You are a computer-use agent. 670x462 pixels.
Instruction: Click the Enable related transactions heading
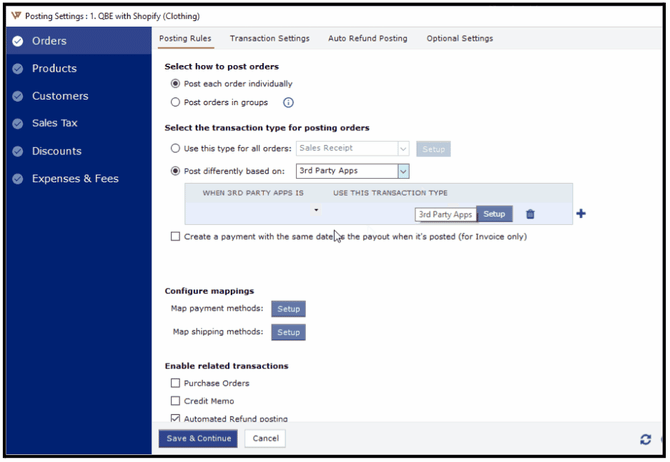(x=226, y=366)
